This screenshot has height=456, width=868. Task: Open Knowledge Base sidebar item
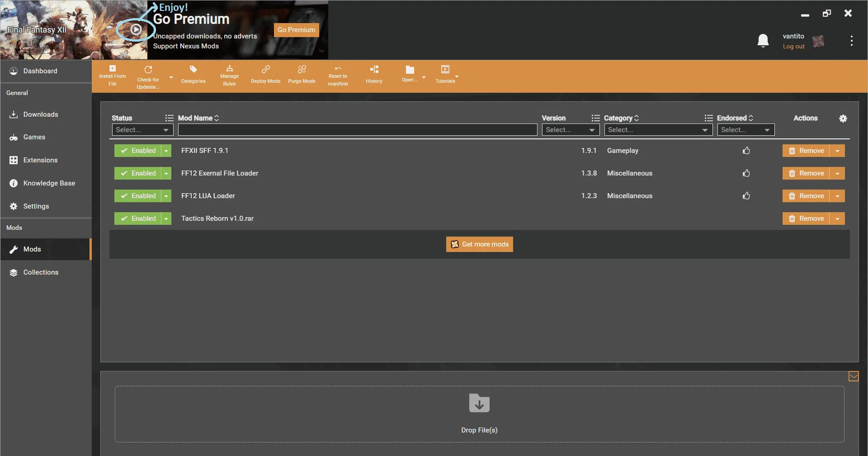click(x=46, y=183)
